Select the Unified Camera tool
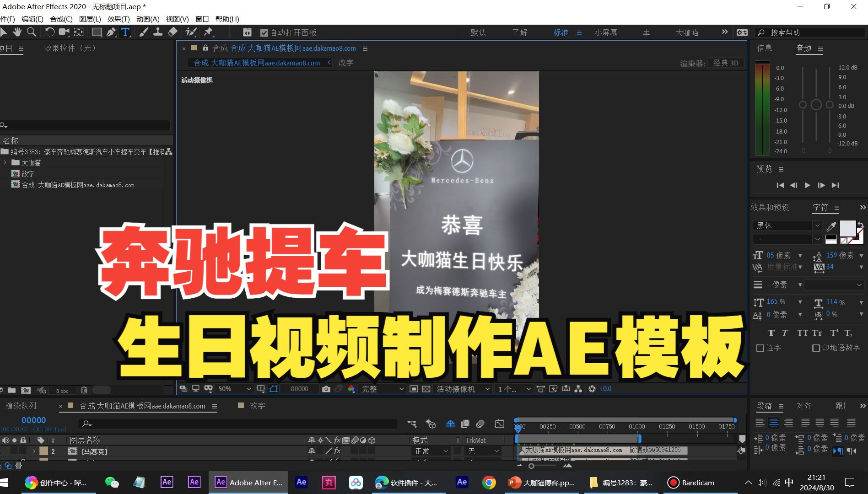Viewport: 868px width, 494px height. click(64, 32)
